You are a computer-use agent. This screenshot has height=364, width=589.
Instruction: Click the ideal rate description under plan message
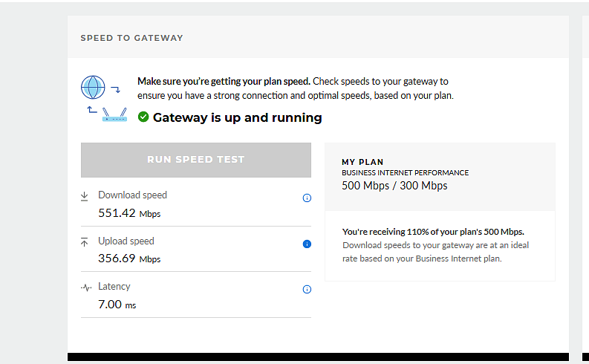click(x=436, y=252)
